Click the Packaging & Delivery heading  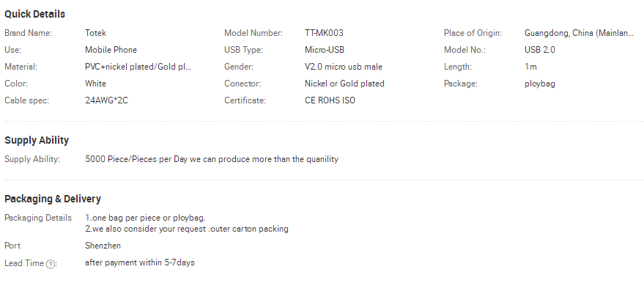53,199
